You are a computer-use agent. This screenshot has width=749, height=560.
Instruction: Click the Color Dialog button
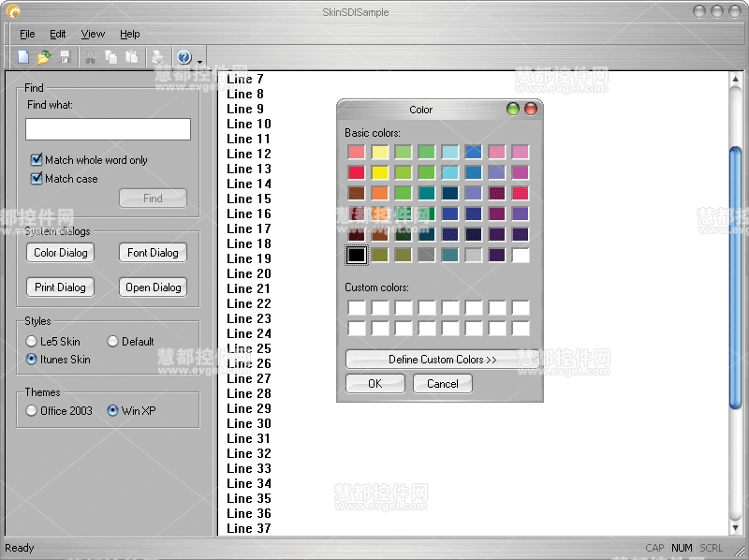click(x=60, y=253)
